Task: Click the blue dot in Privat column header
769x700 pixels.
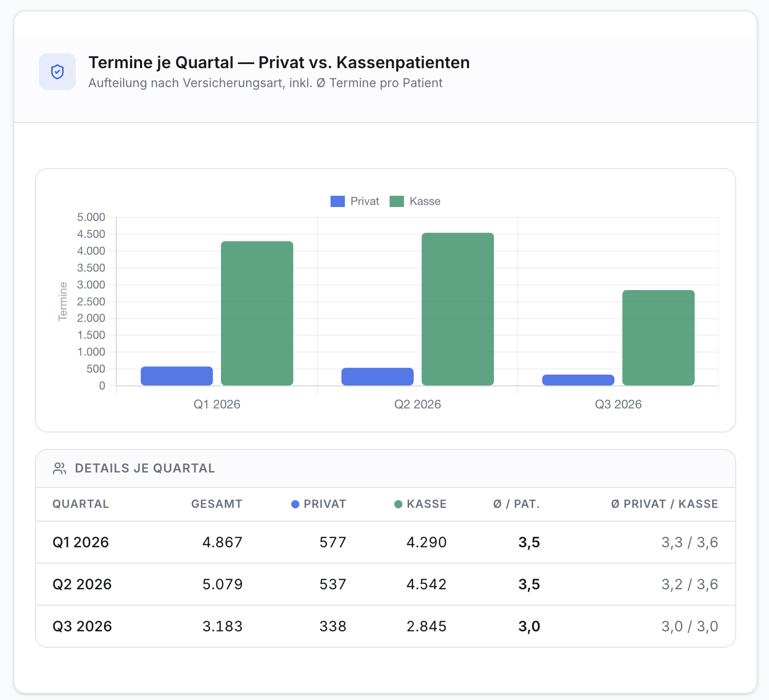Action: [x=295, y=504]
